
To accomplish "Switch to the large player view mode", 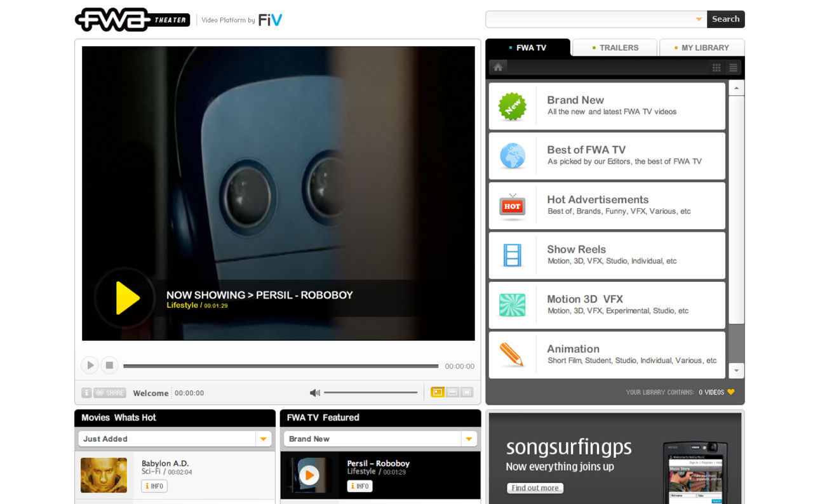I will point(467,392).
